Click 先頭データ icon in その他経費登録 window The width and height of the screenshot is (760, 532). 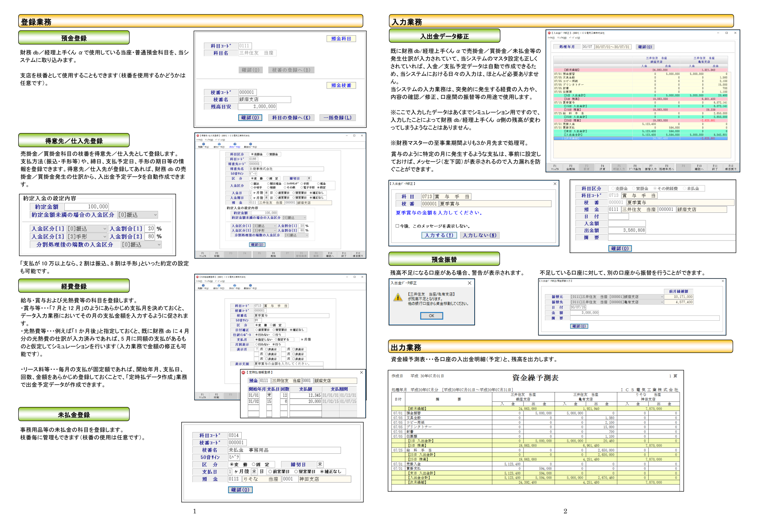[203, 286]
